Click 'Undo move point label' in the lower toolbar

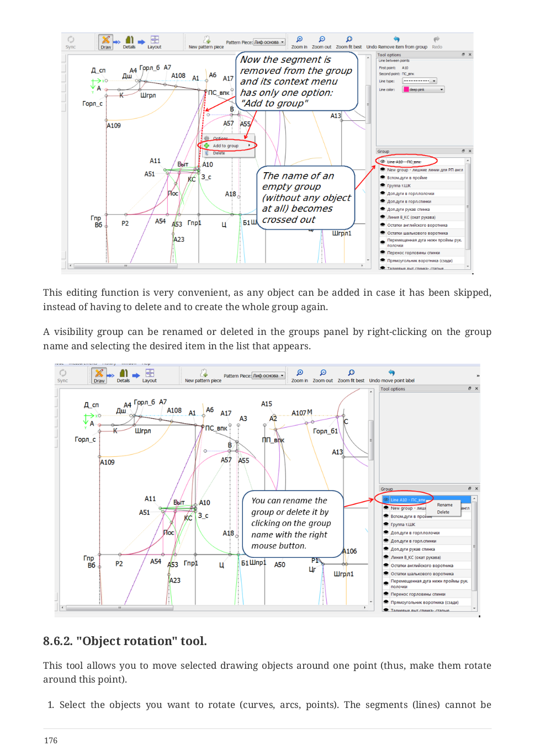[391, 376]
